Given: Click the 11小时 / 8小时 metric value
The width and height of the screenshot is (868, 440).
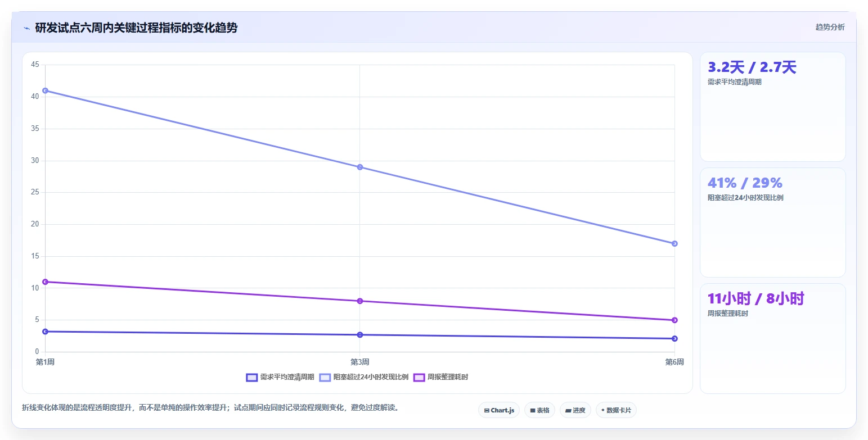Looking at the screenshot, I should [755, 299].
